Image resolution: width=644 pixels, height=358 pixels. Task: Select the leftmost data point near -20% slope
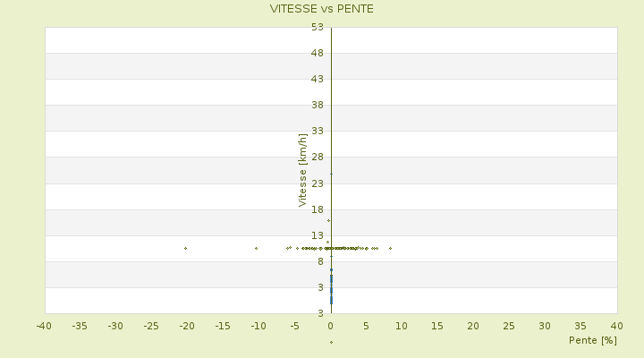point(185,248)
